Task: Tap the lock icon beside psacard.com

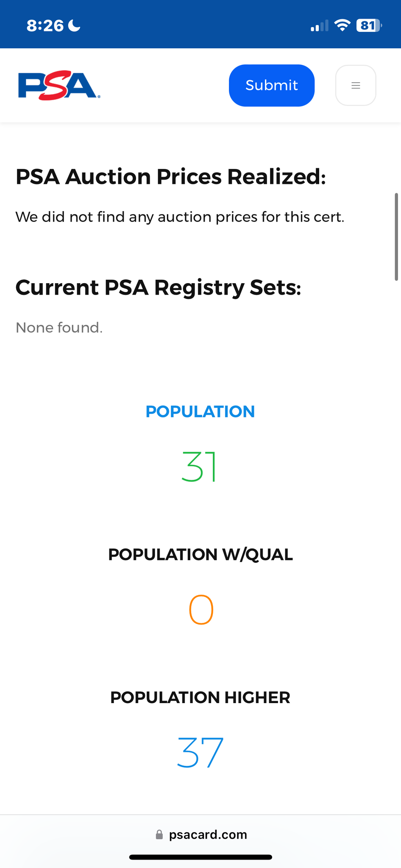Action: [x=159, y=835]
